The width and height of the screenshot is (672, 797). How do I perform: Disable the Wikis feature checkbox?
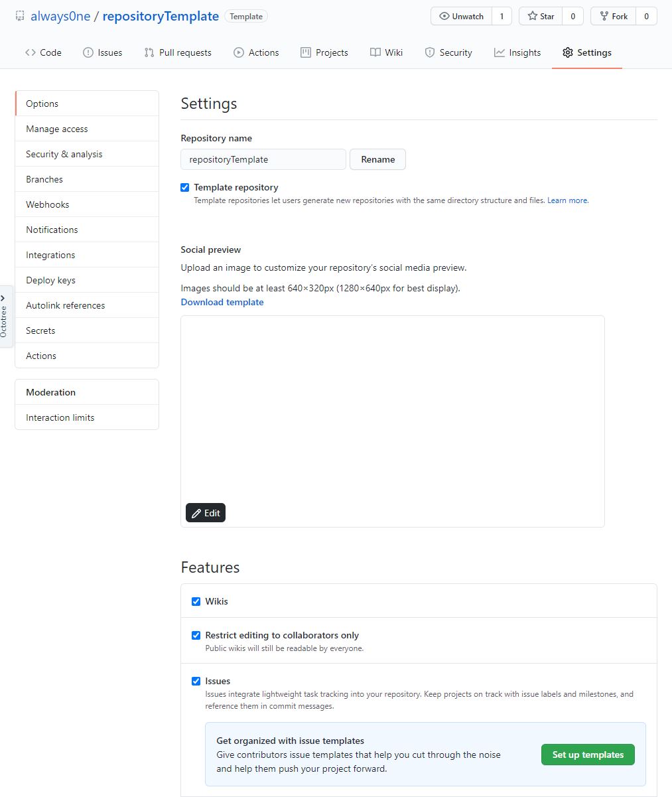[196, 602]
